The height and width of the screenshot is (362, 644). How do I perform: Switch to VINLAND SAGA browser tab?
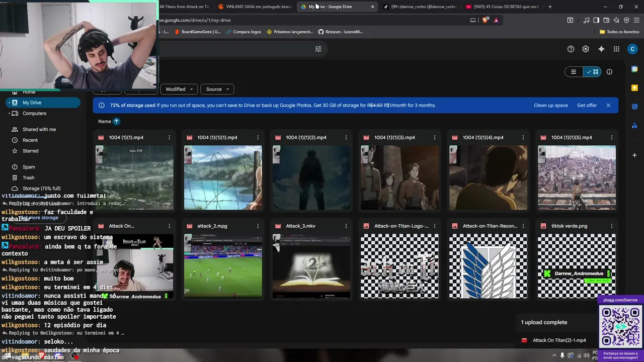coord(254,7)
